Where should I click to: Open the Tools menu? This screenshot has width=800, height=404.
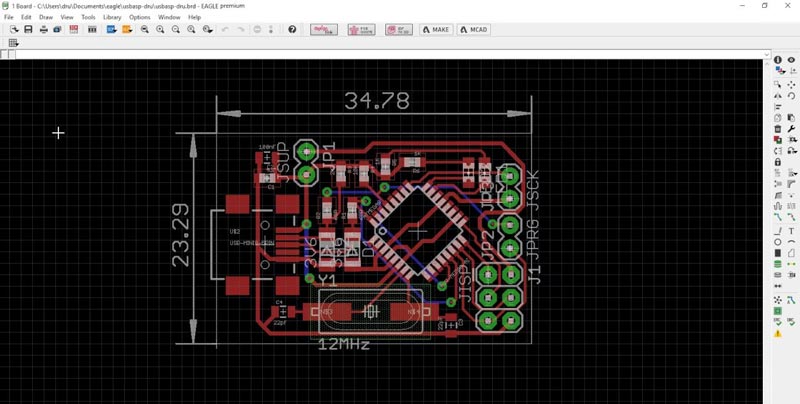point(88,17)
